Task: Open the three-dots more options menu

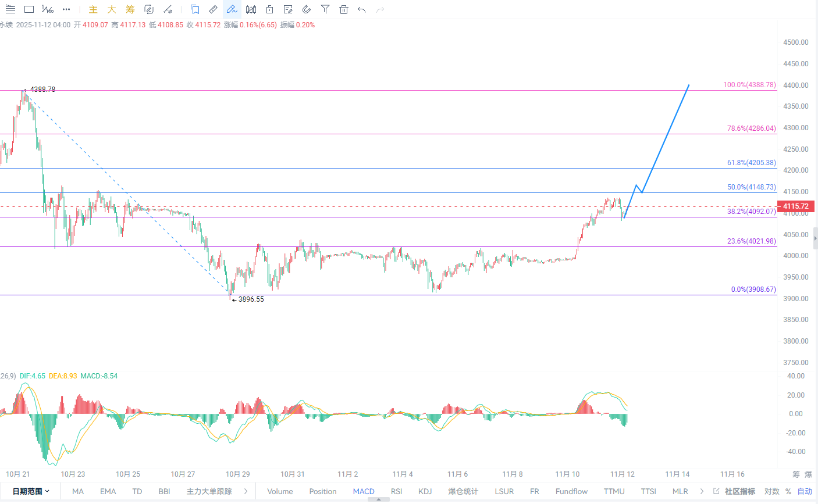Action: click(x=66, y=9)
